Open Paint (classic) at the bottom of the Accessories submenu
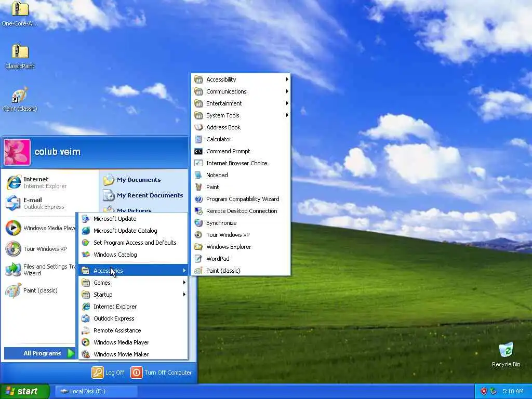The height and width of the screenshot is (399, 532). [x=241, y=270]
